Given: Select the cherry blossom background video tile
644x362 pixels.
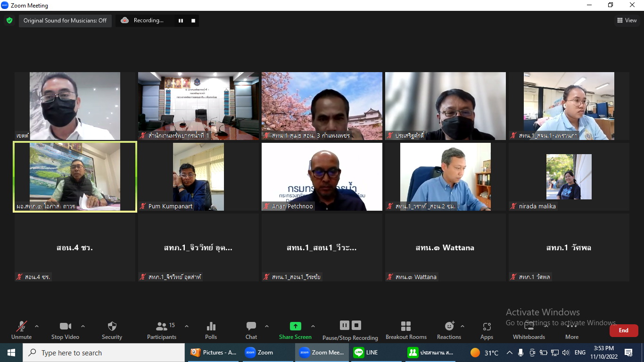Looking at the screenshot, I should click(322, 106).
